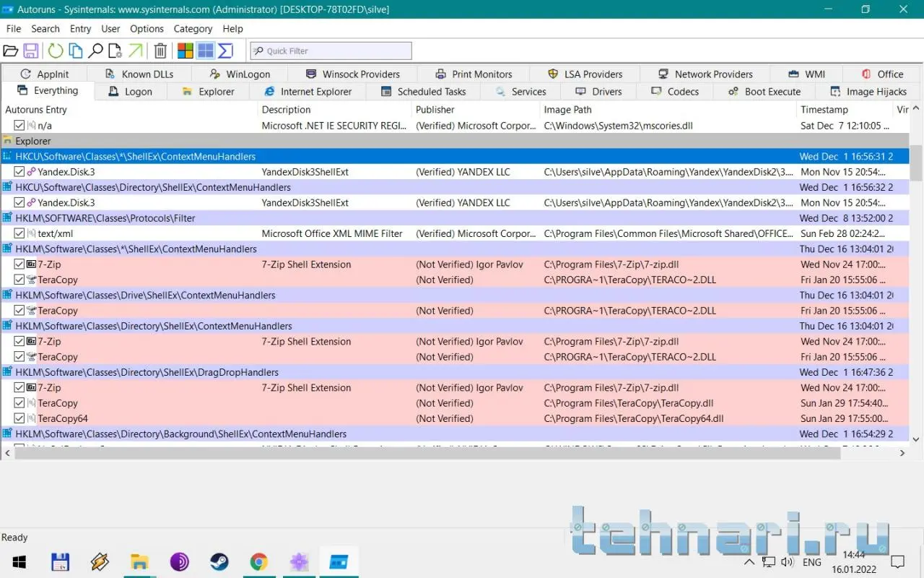This screenshot has height=578, width=924.
Task: Open Steam from the taskbar
Action: [x=219, y=562]
